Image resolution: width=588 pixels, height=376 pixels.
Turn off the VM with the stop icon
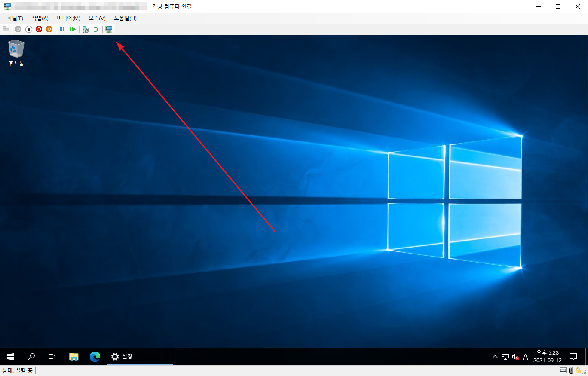[29, 29]
